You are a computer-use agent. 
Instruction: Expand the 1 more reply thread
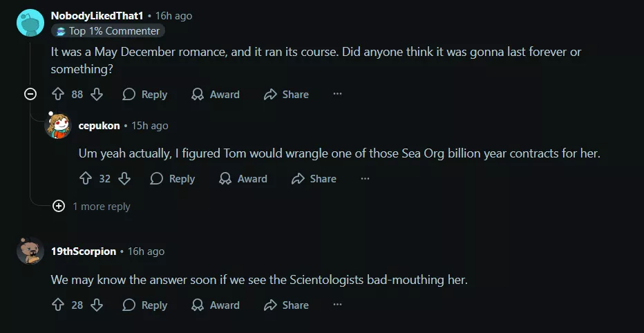click(59, 206)
